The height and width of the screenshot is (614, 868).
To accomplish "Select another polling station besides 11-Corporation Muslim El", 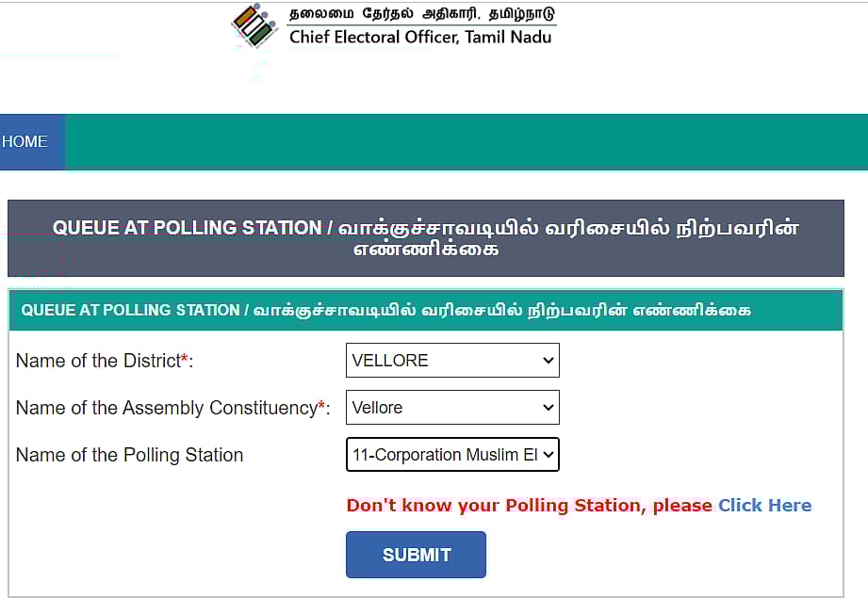I will pyautogui.click(x=452, y=455).
